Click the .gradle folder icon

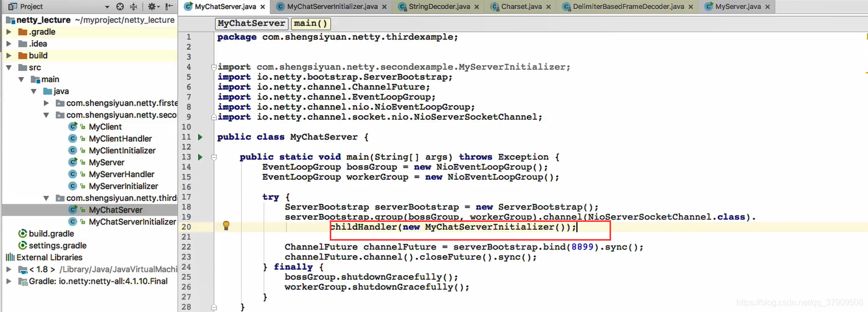point(22,32)
